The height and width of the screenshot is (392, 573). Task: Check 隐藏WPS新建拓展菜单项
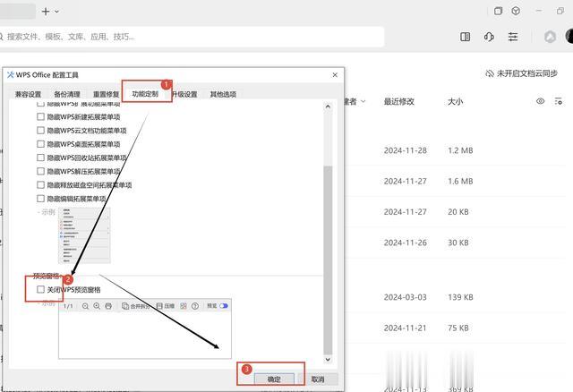(x=40, y=117)
